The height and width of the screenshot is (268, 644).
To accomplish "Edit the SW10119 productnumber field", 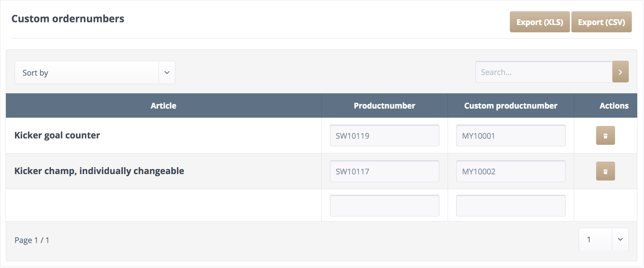I will [x=384, y=136].
